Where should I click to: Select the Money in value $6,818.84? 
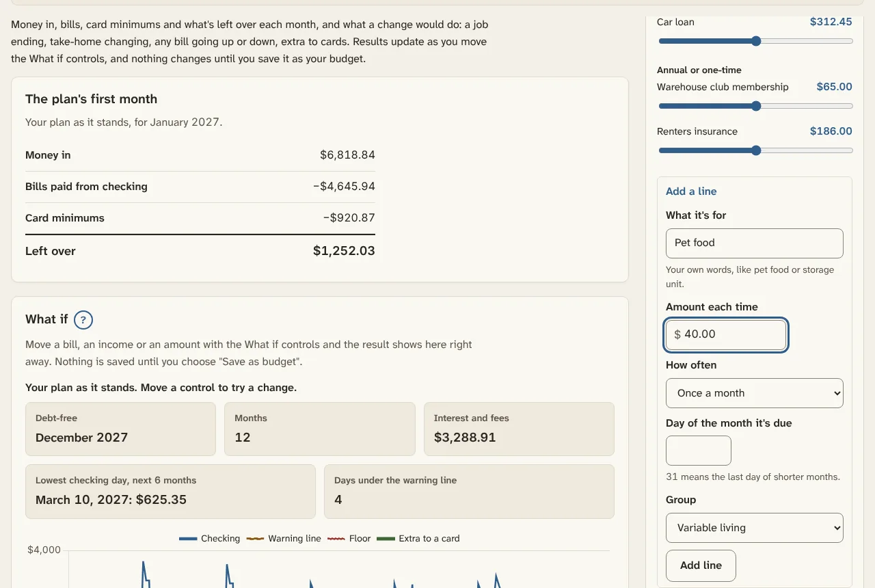[347, 155]
